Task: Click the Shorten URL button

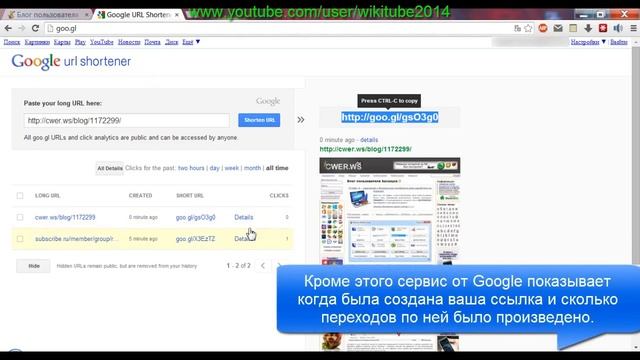Action: coord(259,120)
